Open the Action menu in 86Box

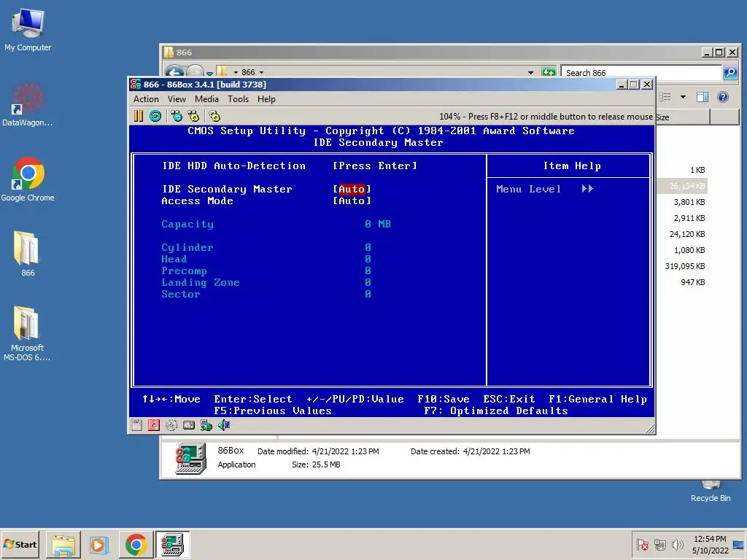(146, 99)
